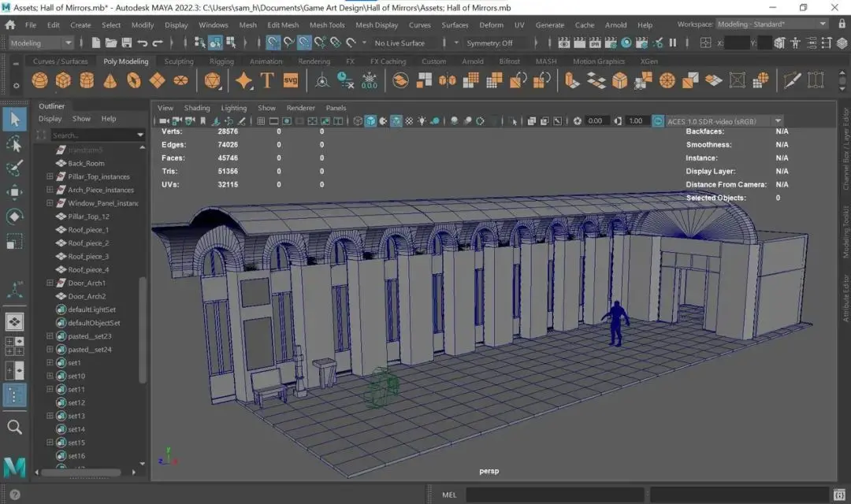
Task: Click the Polygon Type text tool
Action: coord(267,81)
